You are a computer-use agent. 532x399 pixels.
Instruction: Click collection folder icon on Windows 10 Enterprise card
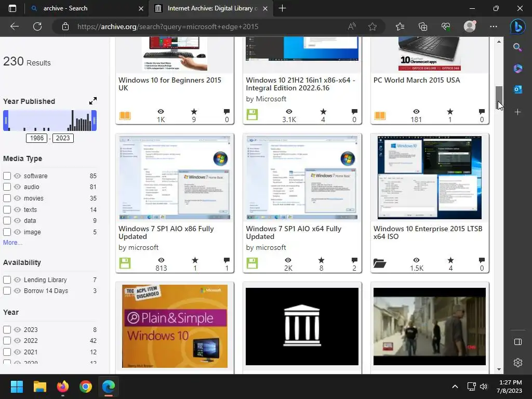click(380, 263)
